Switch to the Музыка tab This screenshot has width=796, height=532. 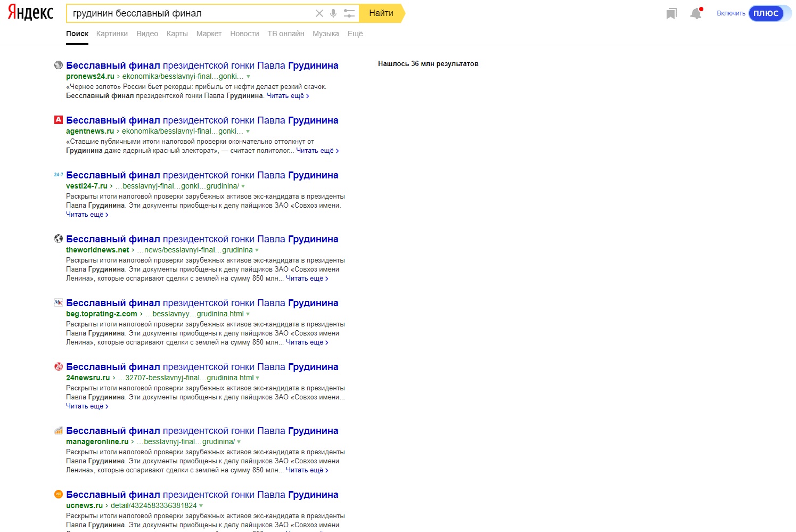pos(326,34)
